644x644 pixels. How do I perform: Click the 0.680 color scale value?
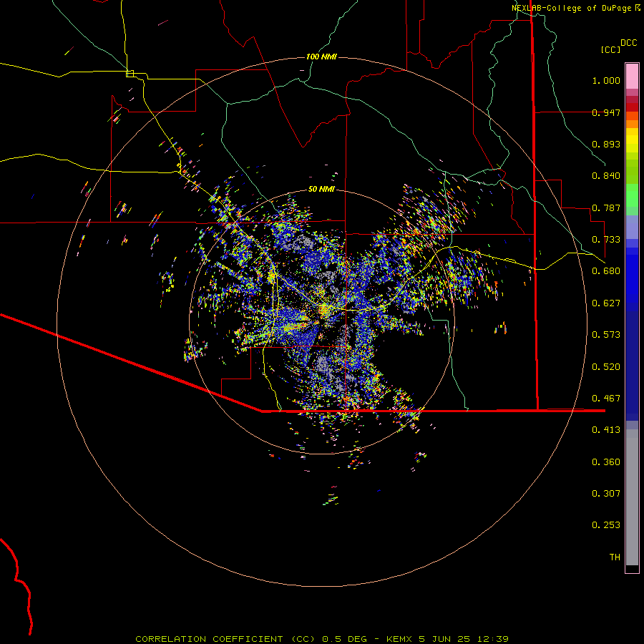606,271
